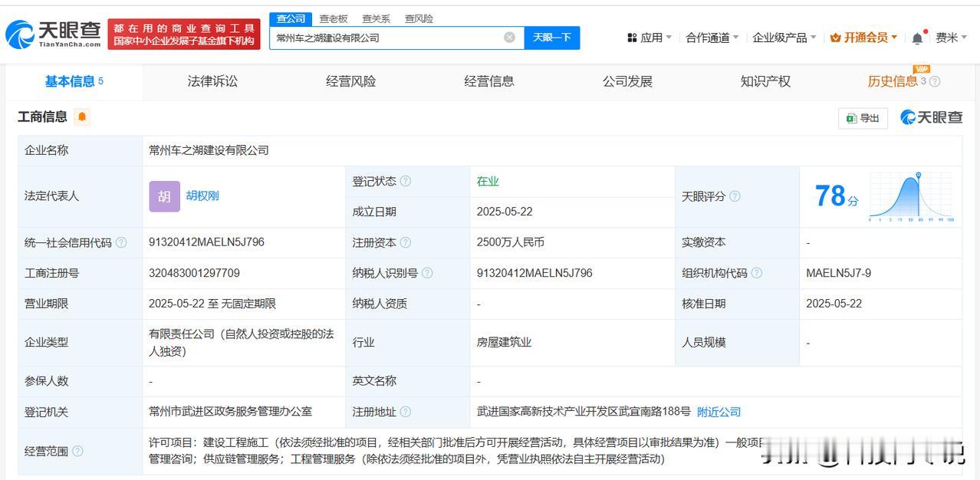Click the help icon next to 注册资本

(406, 242)
